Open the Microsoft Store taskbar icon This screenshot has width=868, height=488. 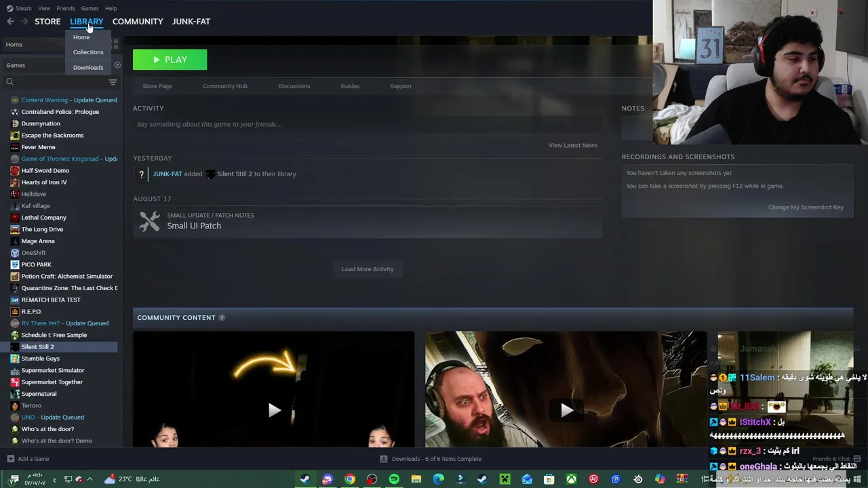point(549,479)
